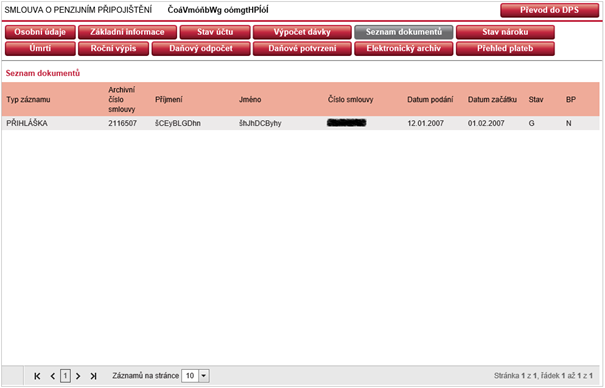Viewport: 605px width, 388px height.
Task: Show Přehled plateb payments overview
Action: point(505,49)
